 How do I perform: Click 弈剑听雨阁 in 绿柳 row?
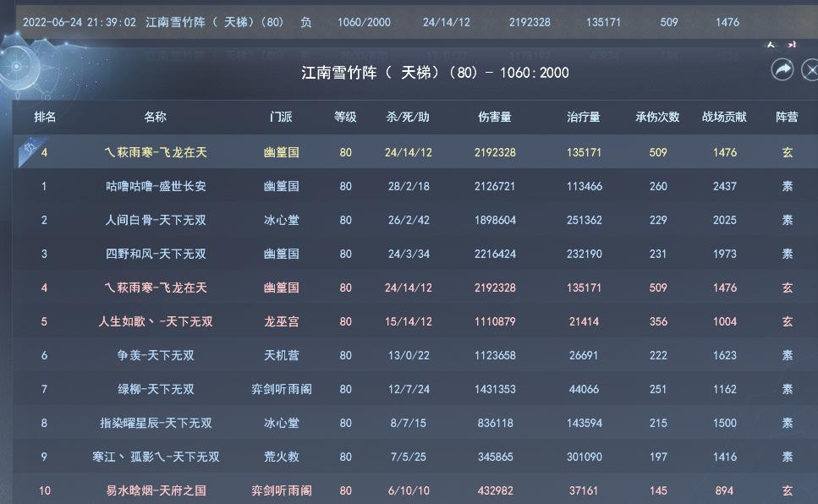point(281,389)
